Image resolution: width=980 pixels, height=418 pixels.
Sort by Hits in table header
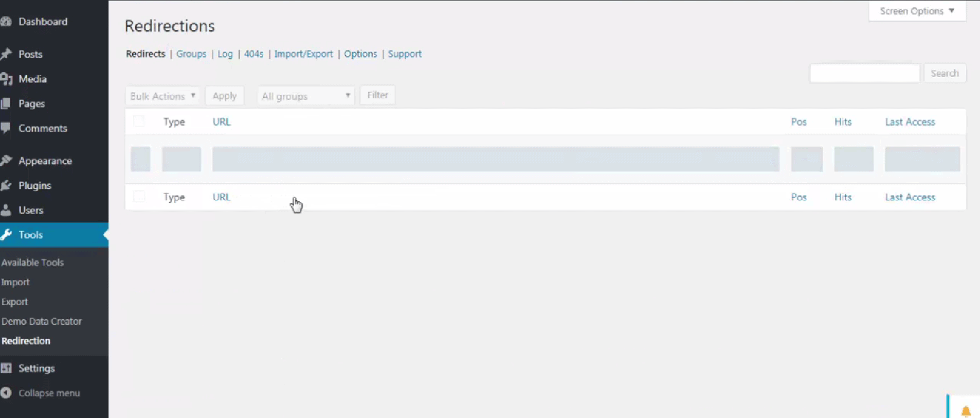[843, 121]
